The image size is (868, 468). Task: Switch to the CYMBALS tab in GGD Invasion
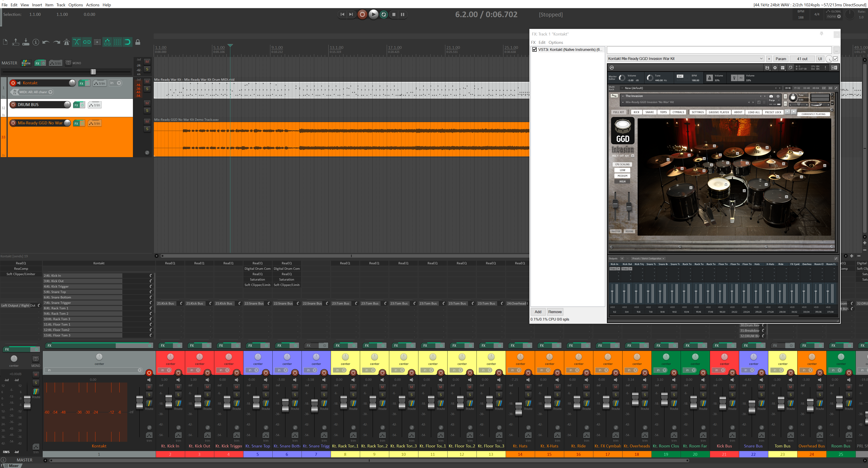click(678, 112)
